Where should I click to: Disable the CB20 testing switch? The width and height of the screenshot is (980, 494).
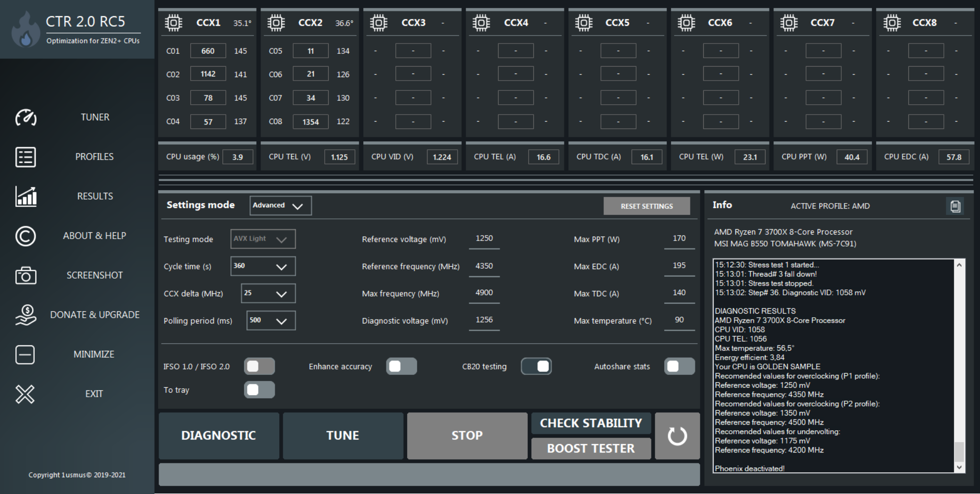click(536, 366)
